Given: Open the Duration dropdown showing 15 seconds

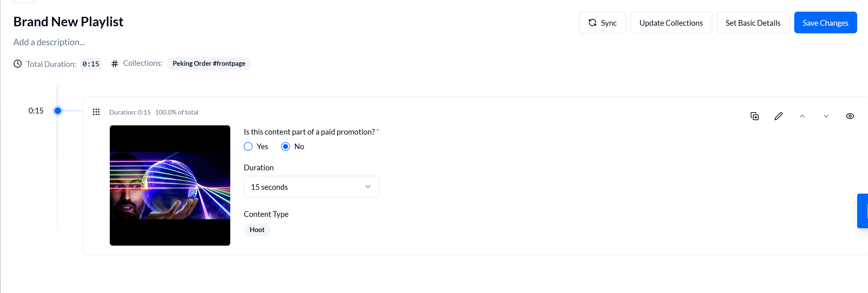Looking at the screenshot, I should point(311,186).
